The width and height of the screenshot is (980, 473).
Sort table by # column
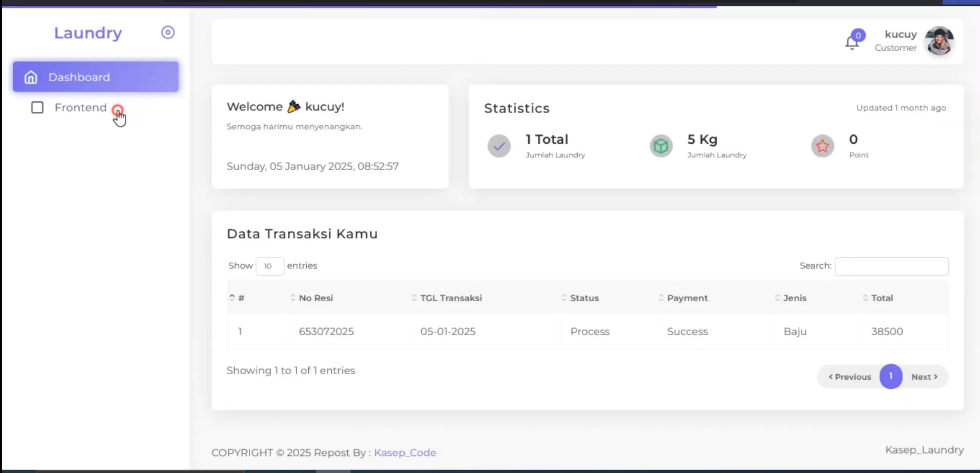click(257, 298)
